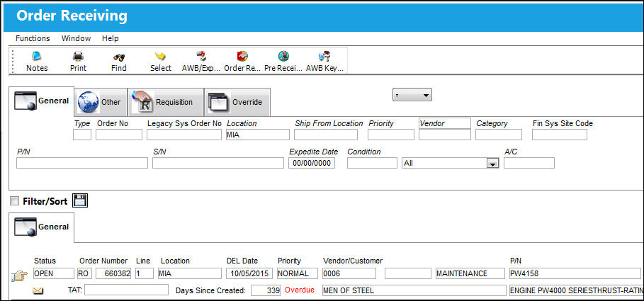The height and width of the screenshot is (301, 644).
Task: Click the MAINTENANCE cell
Action: pyautogui.click(x=470, y=273)
